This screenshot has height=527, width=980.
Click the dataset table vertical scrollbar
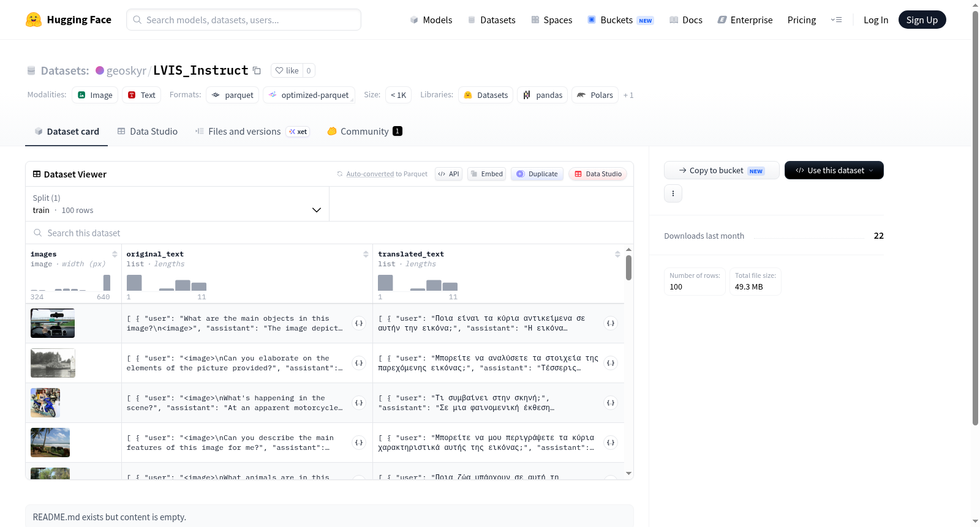(x=628, y=267)
